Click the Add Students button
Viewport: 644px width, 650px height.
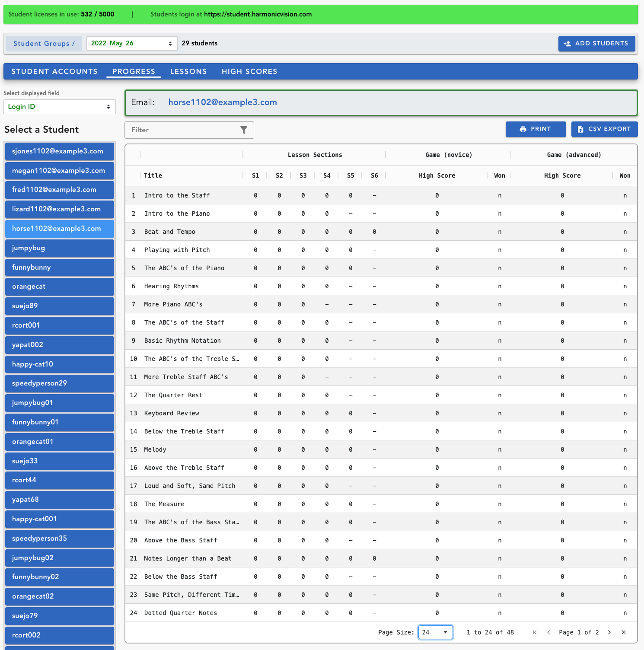tap(596, 44)
